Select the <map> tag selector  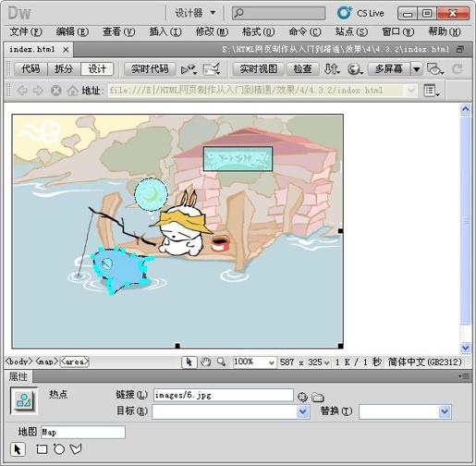coord(47,362)
